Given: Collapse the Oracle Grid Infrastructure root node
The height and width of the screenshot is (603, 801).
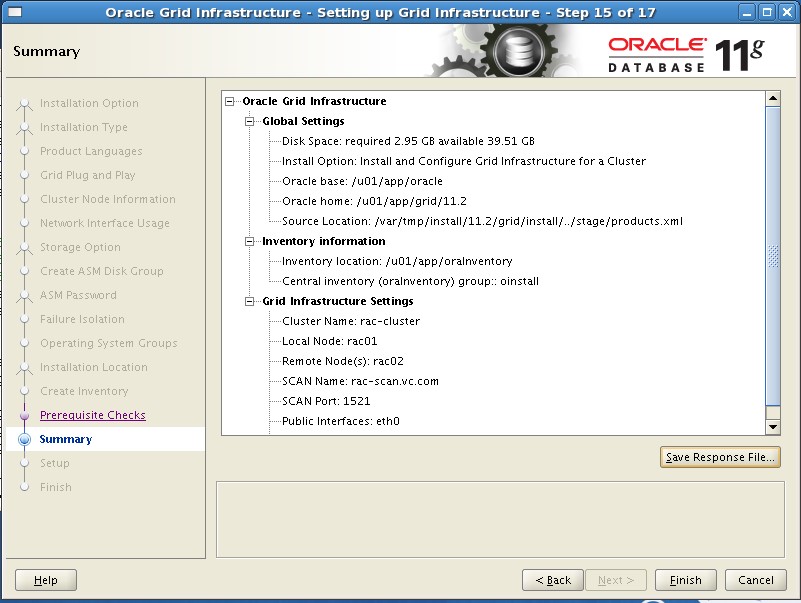Looking at the screenshot, I should tap(229, 101).
